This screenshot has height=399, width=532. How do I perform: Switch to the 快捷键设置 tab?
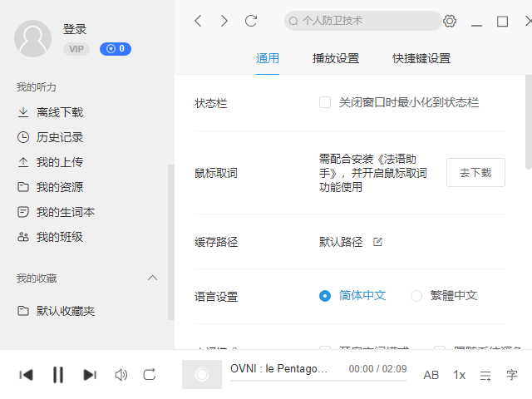pos(421,58)
